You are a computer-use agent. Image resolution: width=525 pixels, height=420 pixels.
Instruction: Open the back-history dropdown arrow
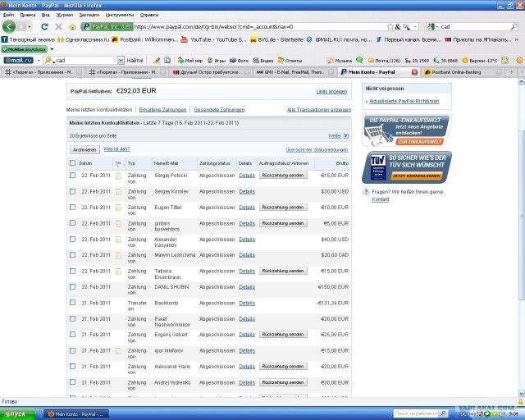coord(30,26)
